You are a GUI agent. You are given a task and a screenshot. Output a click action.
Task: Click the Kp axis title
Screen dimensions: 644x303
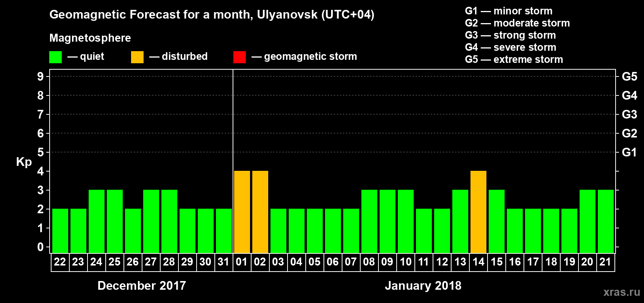tap(24, 162)
